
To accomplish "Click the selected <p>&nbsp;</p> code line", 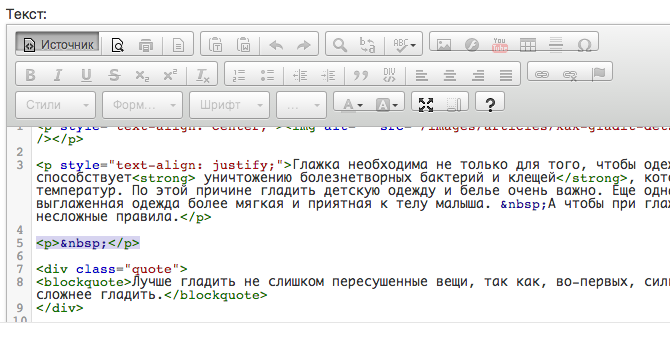I will 88,243.
